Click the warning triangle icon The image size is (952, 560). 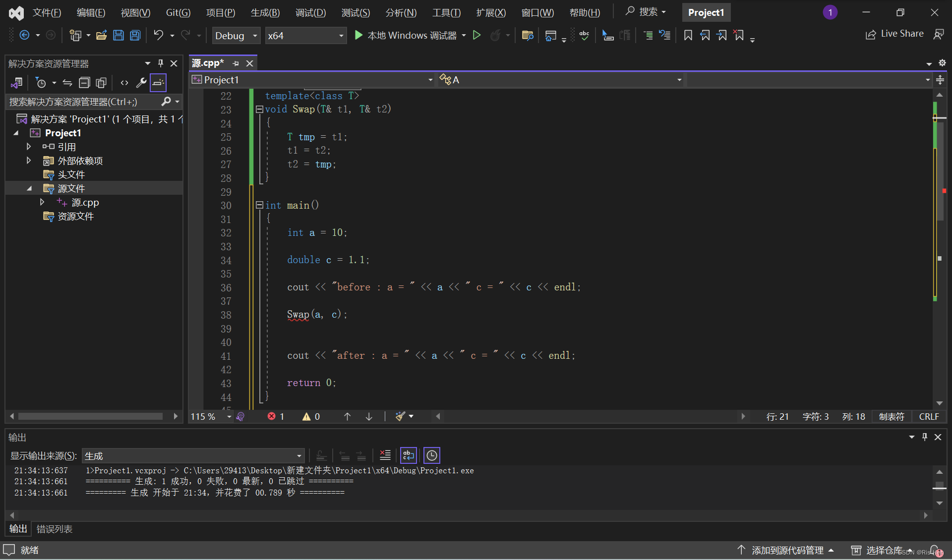306,416
